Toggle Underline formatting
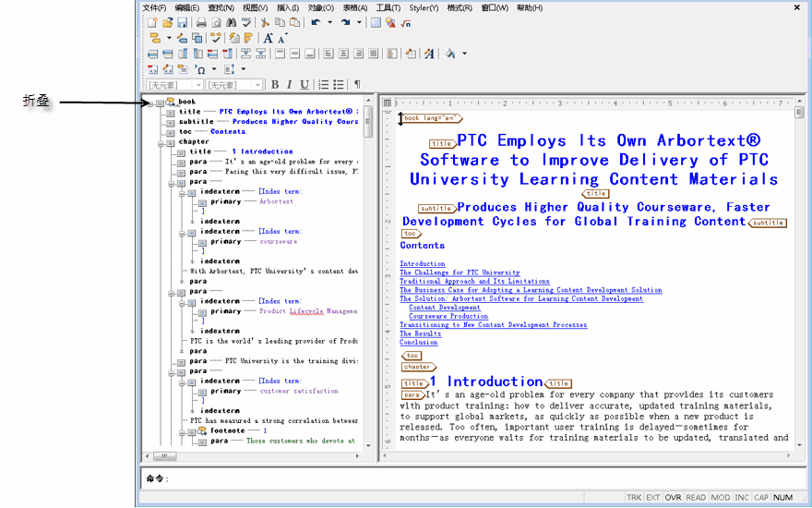The image size is (812, 508). [x=304, y=84]
